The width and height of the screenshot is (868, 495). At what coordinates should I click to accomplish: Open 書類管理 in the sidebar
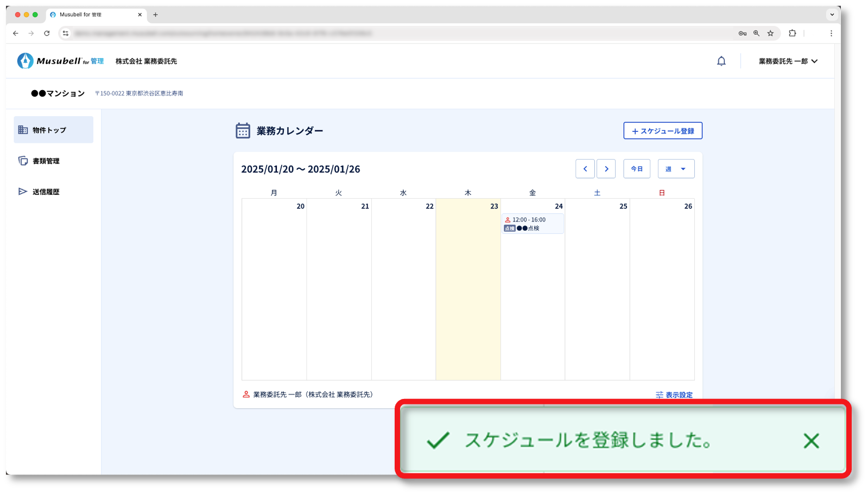tap(46, 161)
